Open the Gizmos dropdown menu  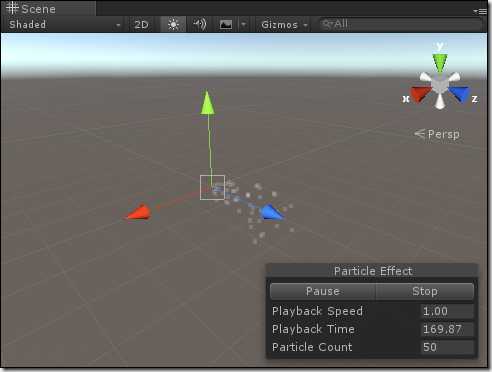[284, 24]
